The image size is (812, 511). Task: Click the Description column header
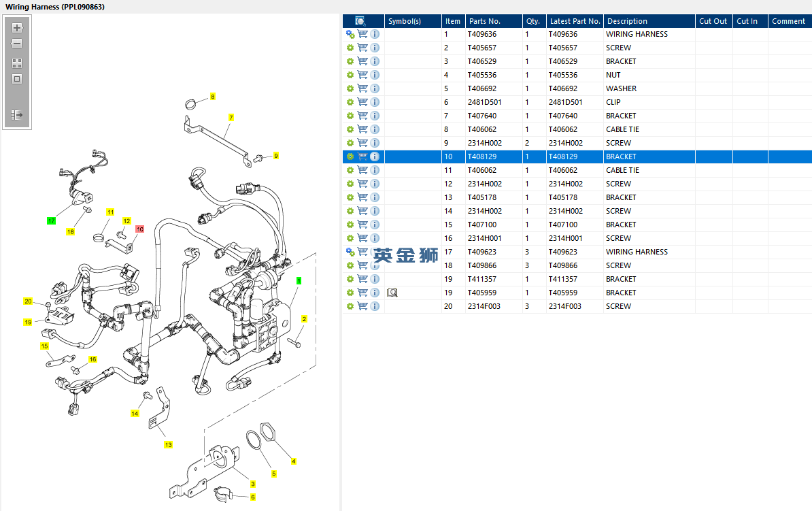(649, 21)
